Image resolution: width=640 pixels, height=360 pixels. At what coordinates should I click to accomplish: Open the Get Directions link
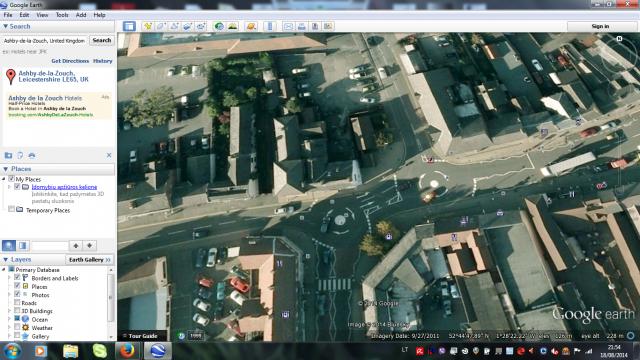point(70,61)
